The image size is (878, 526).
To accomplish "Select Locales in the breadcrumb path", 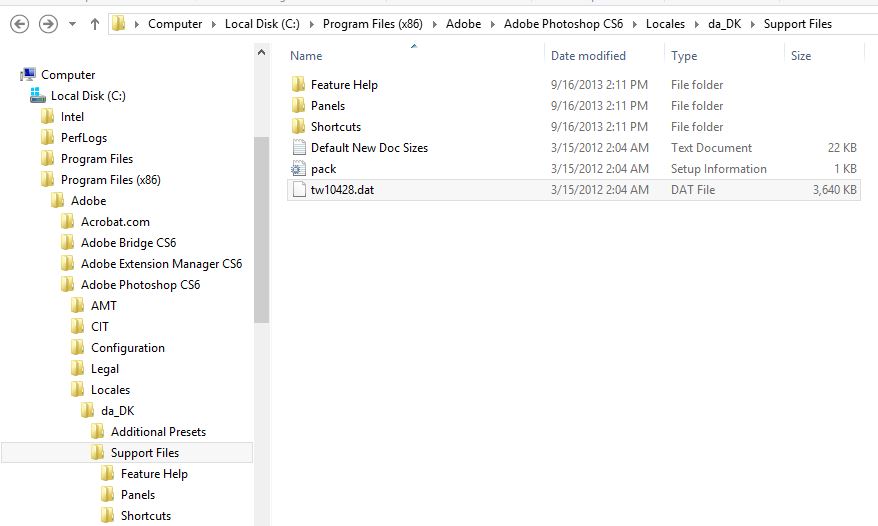I will [665, 24].
